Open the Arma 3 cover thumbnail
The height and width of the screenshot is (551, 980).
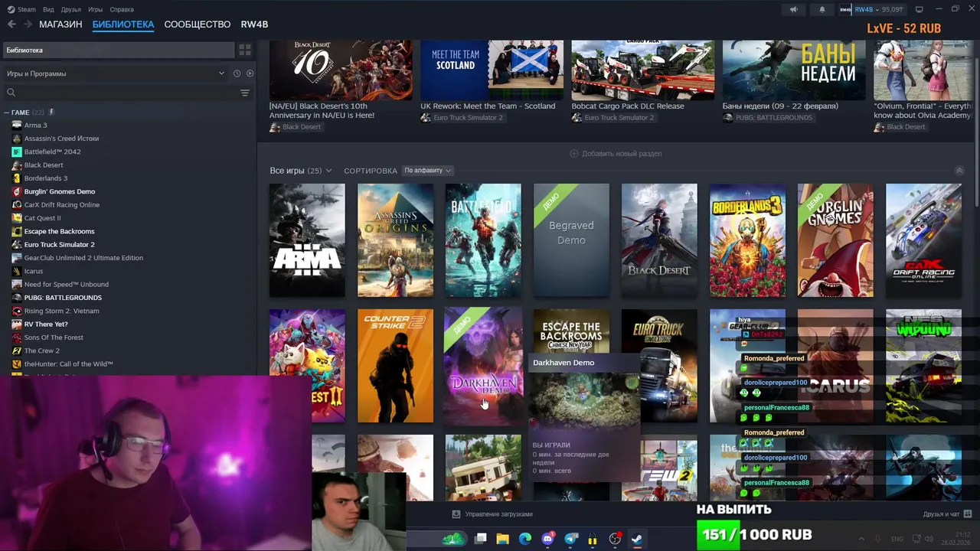tap(307, 240)
